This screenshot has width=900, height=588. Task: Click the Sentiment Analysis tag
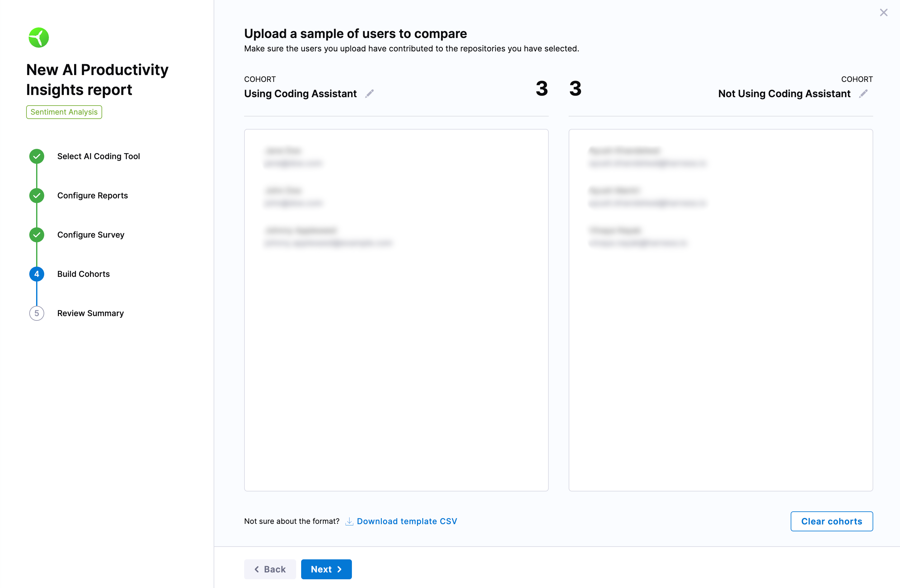[x=64, y=112]
